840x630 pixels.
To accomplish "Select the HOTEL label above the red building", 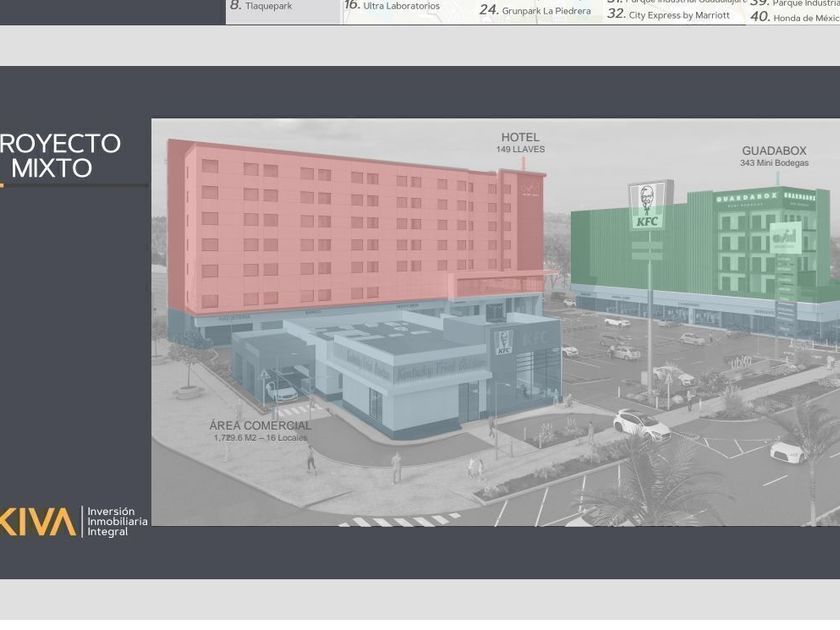I will pyautogui.click(x=520, y=137).
